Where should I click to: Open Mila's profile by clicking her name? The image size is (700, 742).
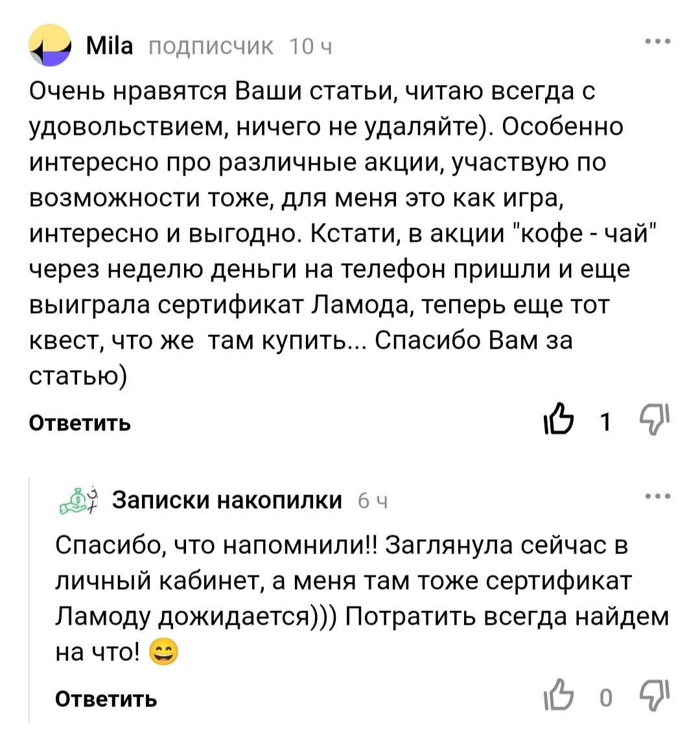[x=111, y=45]
